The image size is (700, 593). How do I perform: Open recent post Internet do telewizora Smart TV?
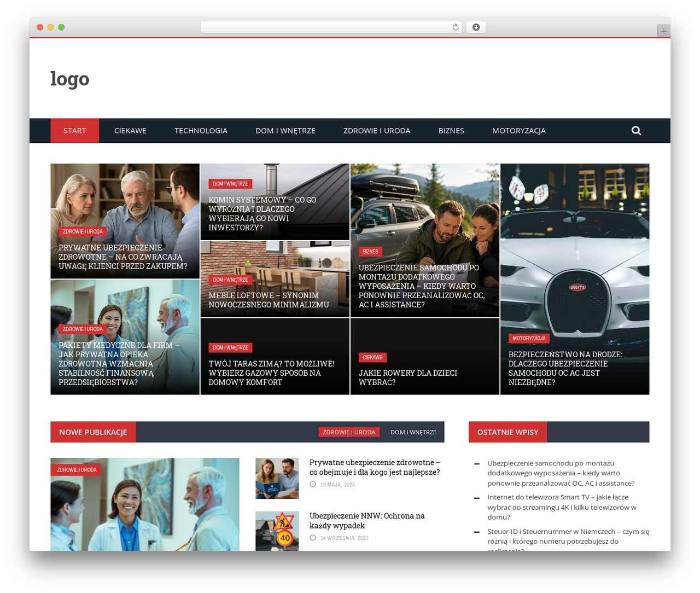click(x=562, y=507)
